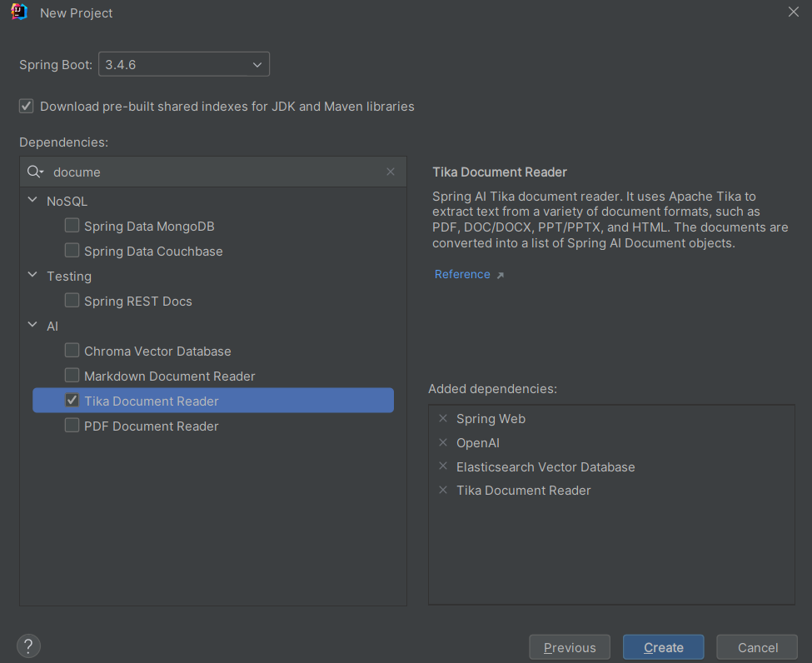Remove Elasticsearch Vector Database dependency
The width and height of the screenshot is (812, 663).
(x=443, y=466)
